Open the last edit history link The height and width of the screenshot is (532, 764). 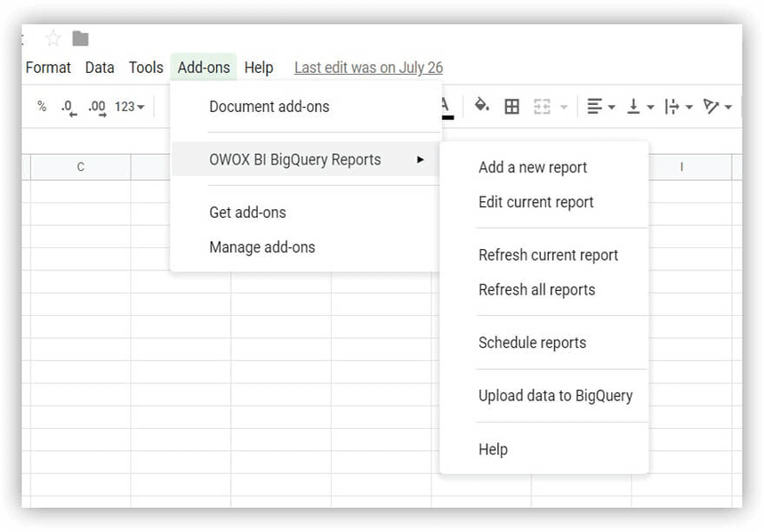coord(368,68)
